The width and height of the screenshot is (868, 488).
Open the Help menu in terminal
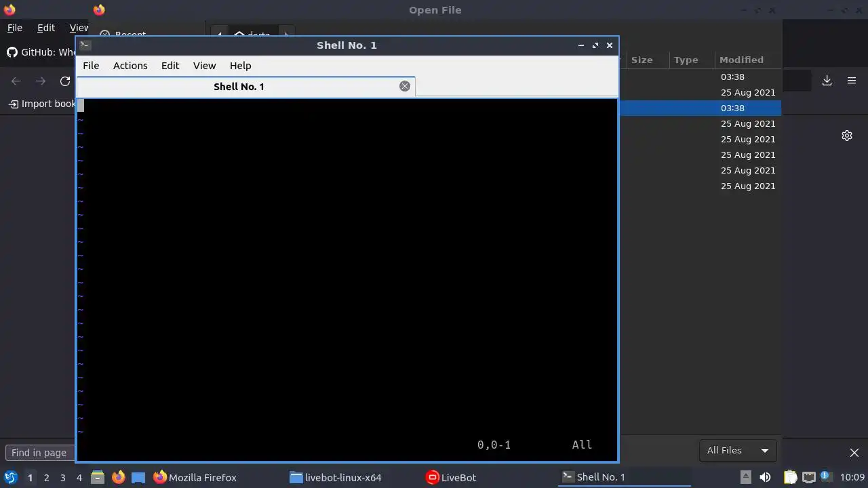coord(241,66)
